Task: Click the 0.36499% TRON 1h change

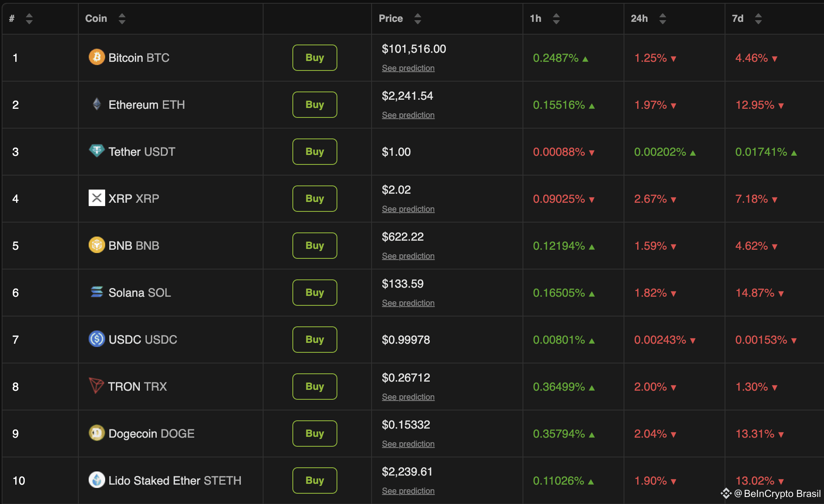Action: 564,387
